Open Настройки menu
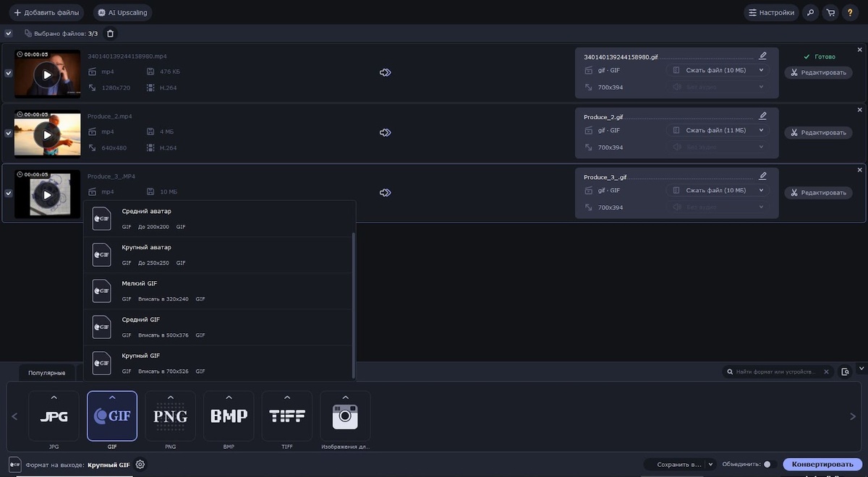 (x=771, y=12)
